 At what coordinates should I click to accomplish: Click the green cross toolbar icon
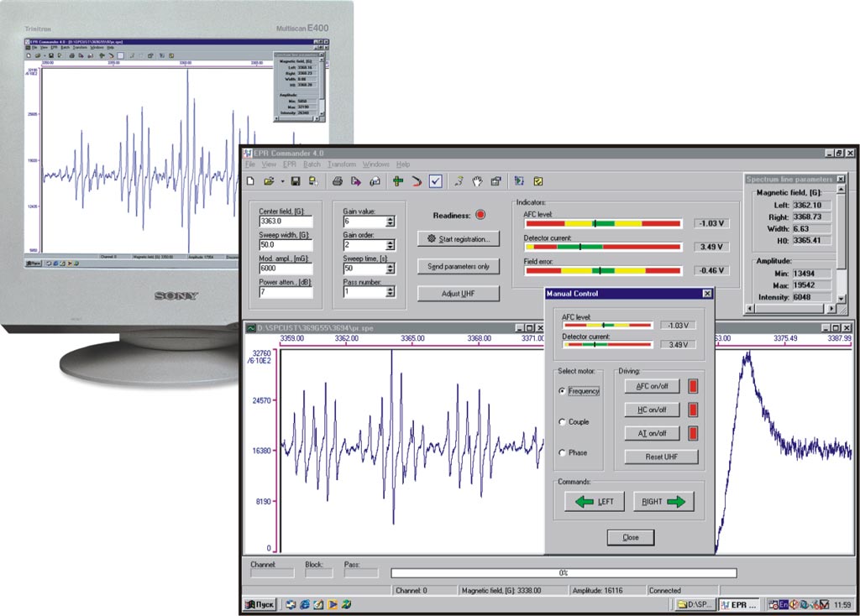click(x=398, y=180)
